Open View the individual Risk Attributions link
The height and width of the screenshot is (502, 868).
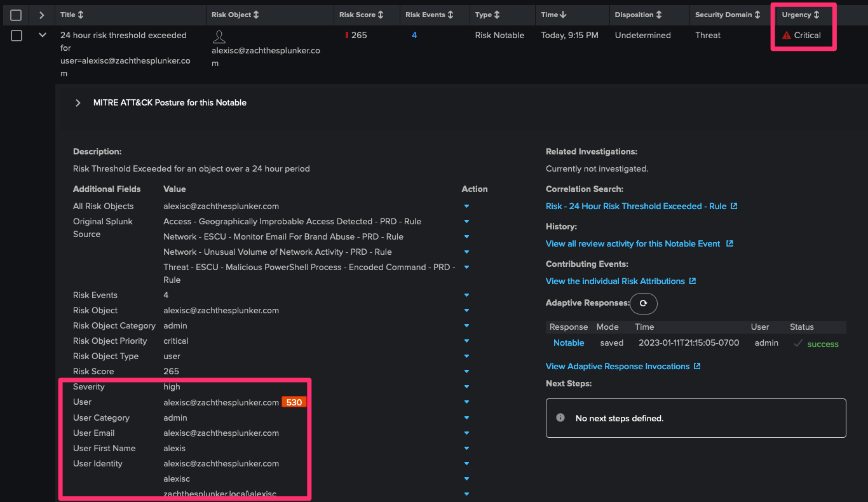tap(614, 282)
